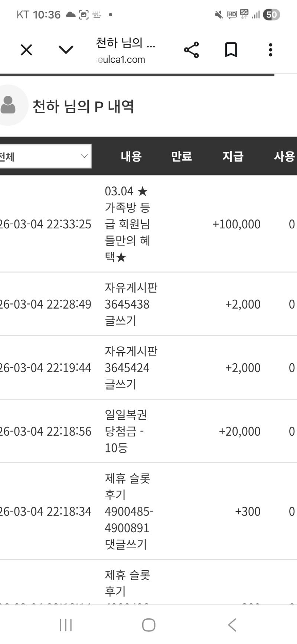Open the 가족방 등급 회원님 혜택 entry
Viewport: 297px width, 644px height.
pyautogui.click(x=127, y=224)
